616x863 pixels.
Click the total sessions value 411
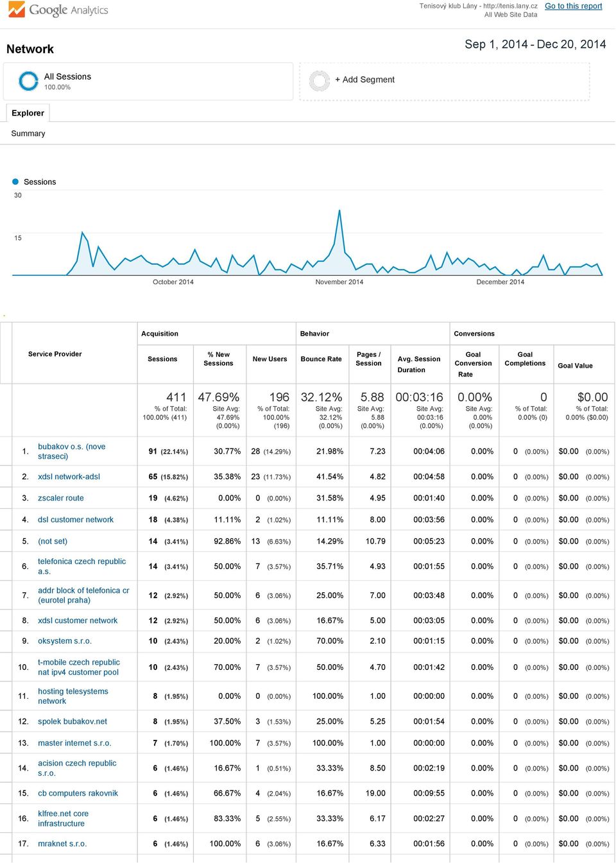(176, 397)
